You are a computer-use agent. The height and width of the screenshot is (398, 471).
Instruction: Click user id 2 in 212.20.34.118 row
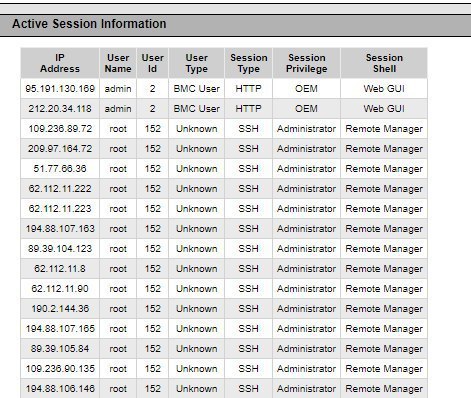pyautogui.click(x=153, y=109)
